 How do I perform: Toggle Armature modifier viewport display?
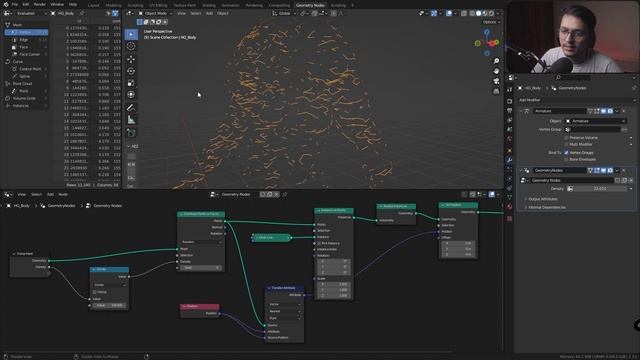coord(603,111)
